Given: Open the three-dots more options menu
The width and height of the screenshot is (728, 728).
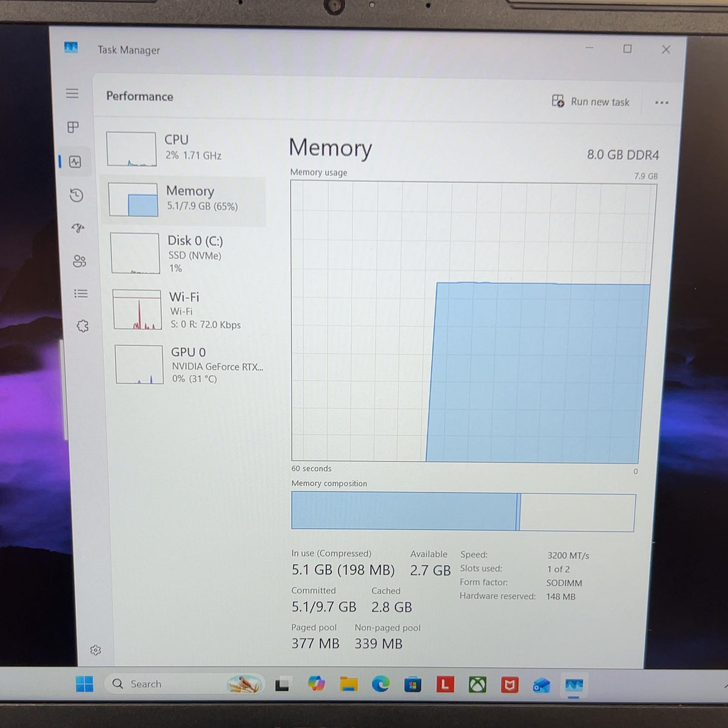Looking at the screenshot, I should point(662,103).
